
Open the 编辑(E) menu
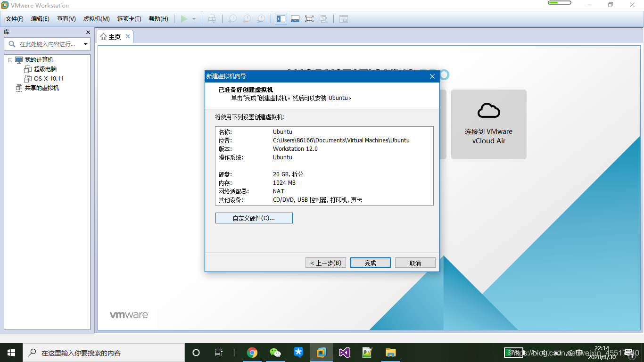(40, 19)
